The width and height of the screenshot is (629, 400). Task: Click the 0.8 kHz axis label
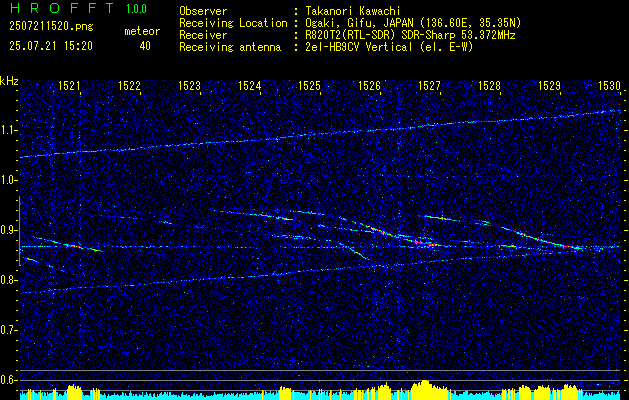[x=9, y=280]
